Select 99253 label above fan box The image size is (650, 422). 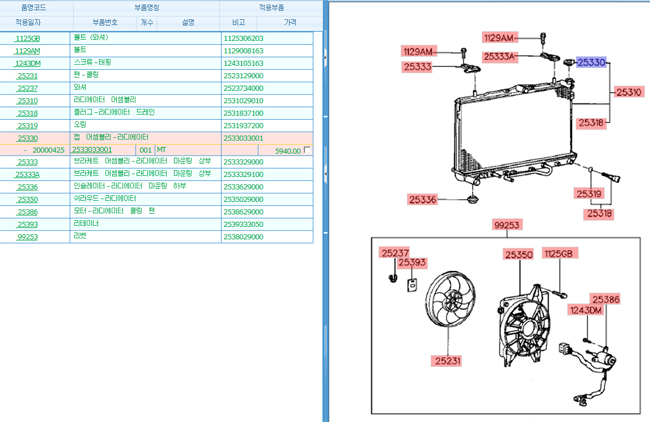[507, 225]
